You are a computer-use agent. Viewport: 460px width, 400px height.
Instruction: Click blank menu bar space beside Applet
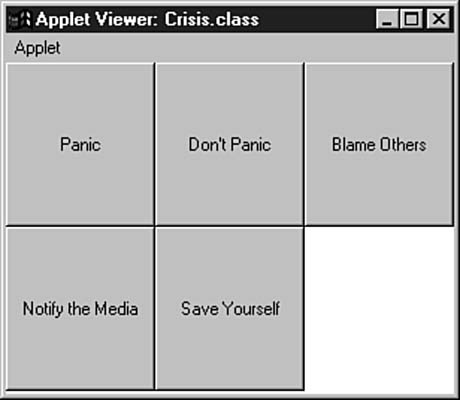pos(257,48)
